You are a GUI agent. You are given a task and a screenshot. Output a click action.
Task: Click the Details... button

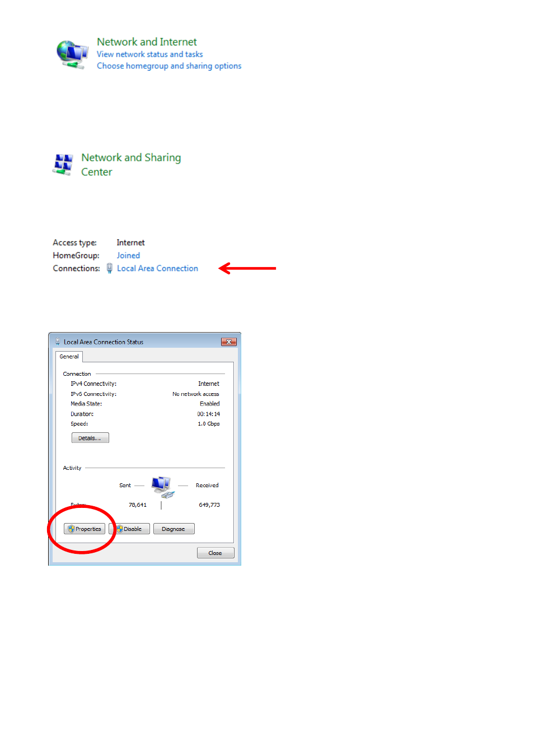[x=90, y=438]
